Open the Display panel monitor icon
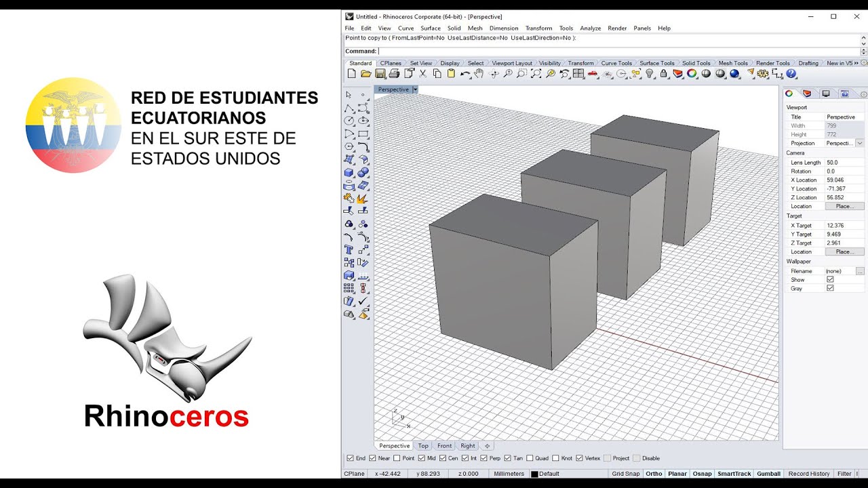This screenshot has width=868, height=488. click(x=826, y=94)
